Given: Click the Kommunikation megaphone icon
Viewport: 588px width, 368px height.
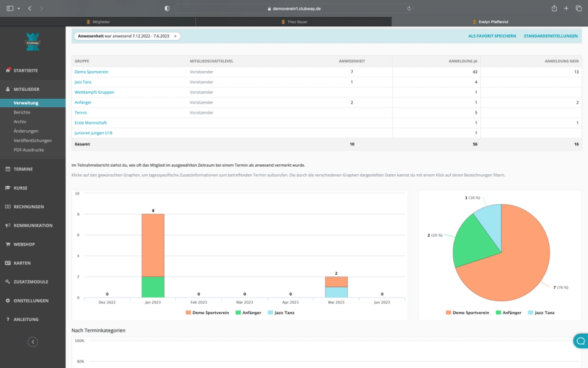Looking at the screenshot, I should (x=8, y=225).
